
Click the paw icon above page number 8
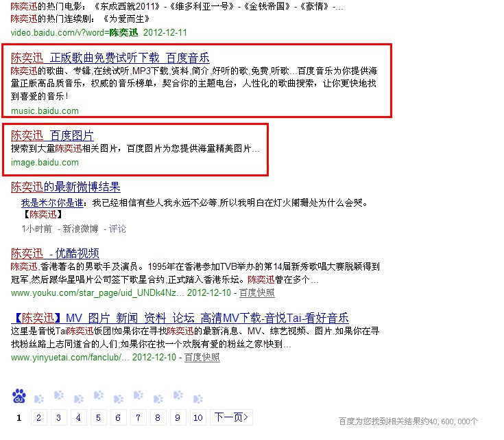click(x=158, y=398)
